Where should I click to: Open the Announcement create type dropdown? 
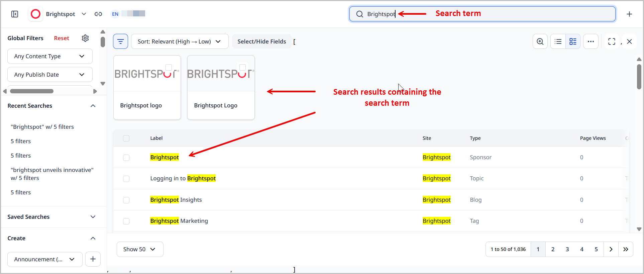(x=45, y=259)
